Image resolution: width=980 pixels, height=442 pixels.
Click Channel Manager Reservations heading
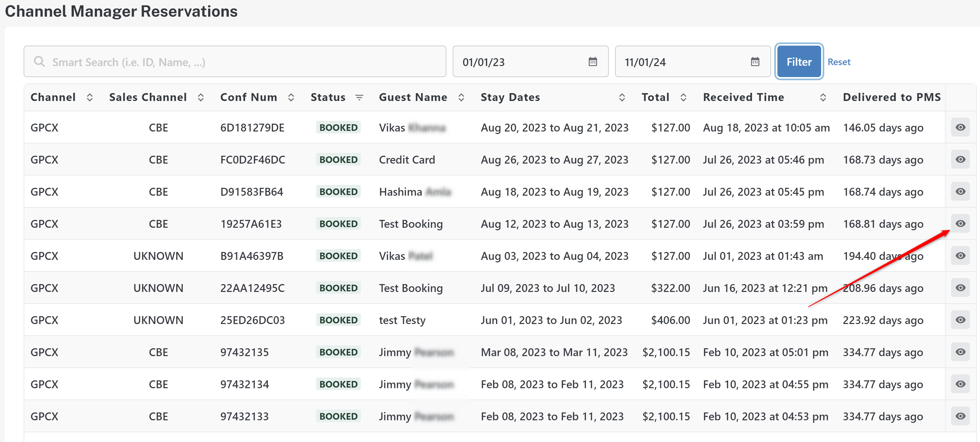(121, 11)
